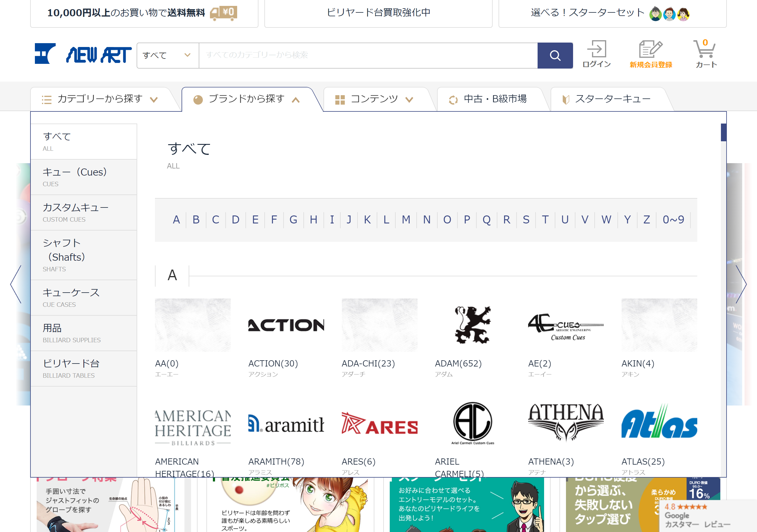
Task: Click the ADAM lion logo
Action: [x=473, y=325]
